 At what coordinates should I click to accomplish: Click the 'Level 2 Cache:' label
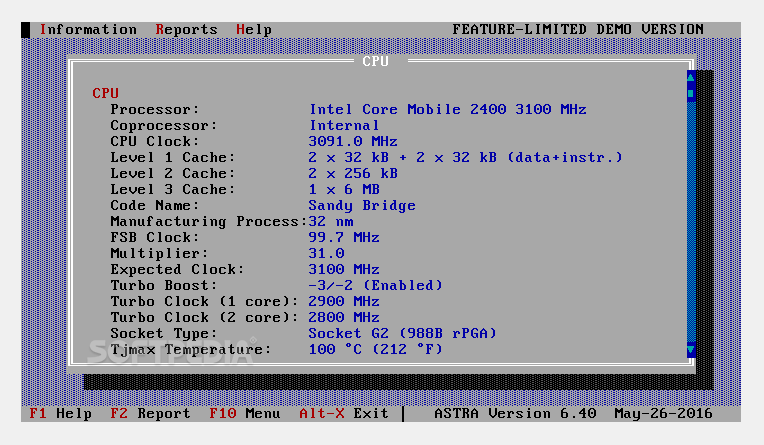pos(172,174)
